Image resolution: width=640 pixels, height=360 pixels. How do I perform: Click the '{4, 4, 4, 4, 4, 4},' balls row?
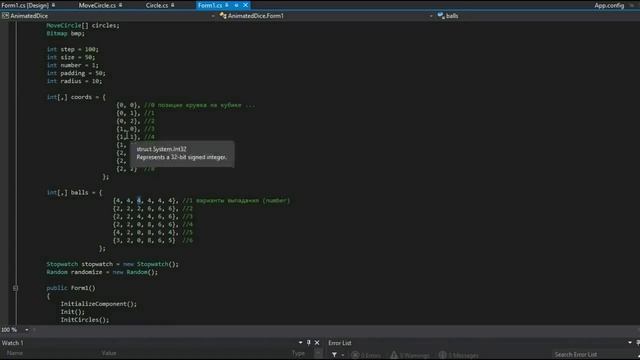[x=146, y=201]
